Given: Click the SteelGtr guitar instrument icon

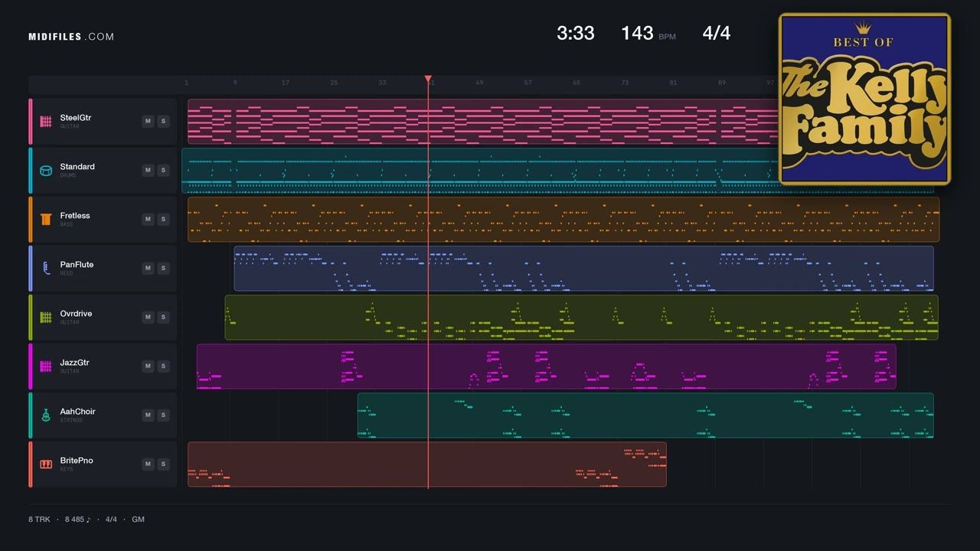Looking at the screenshot, I should [46, 121].
